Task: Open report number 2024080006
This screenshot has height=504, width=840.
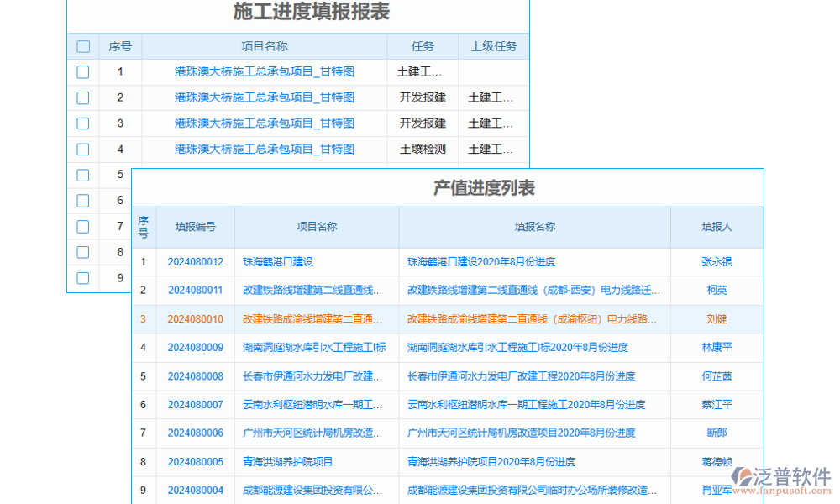Action: (196, 433)
